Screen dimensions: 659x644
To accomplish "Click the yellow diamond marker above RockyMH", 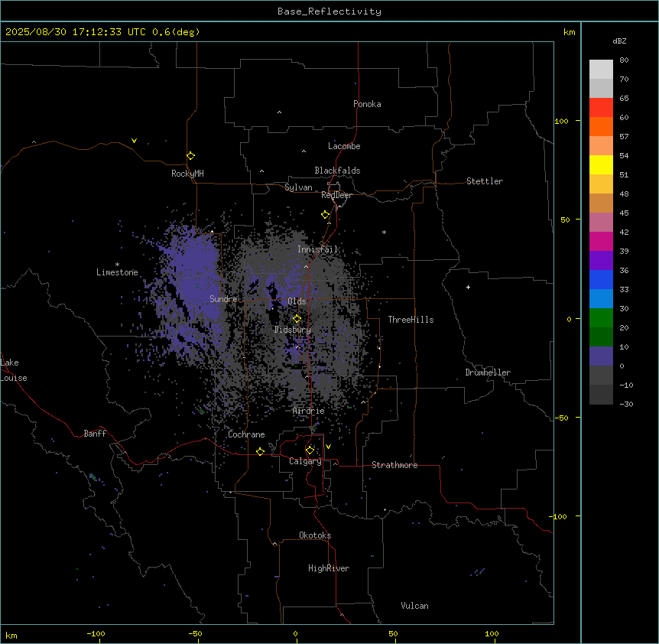I will 191,156.
